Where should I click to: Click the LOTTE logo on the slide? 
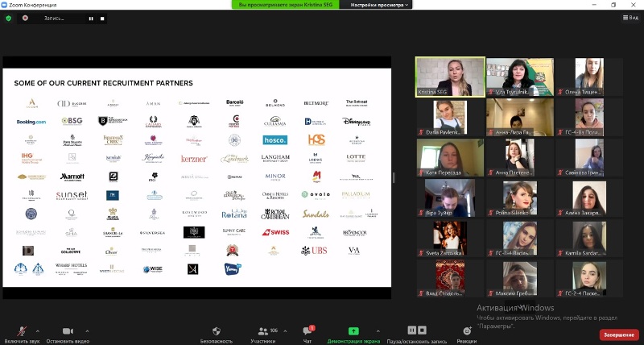coord(356,158)
